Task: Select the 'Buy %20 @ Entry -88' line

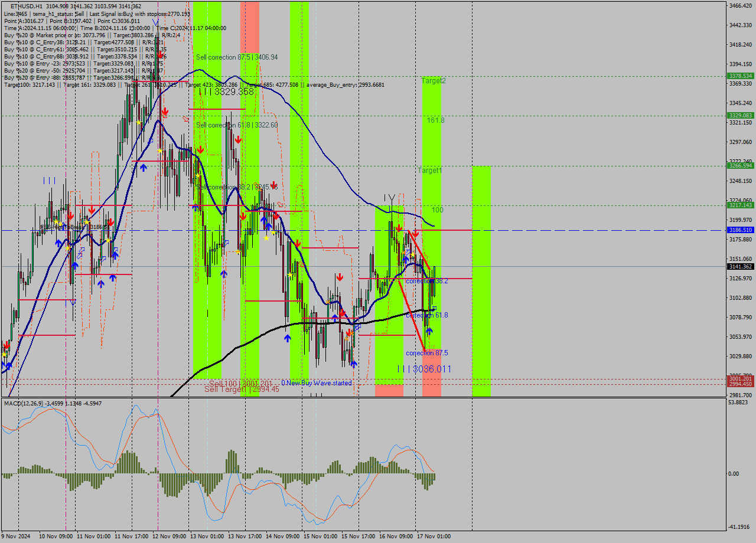Action: (83, 77)
